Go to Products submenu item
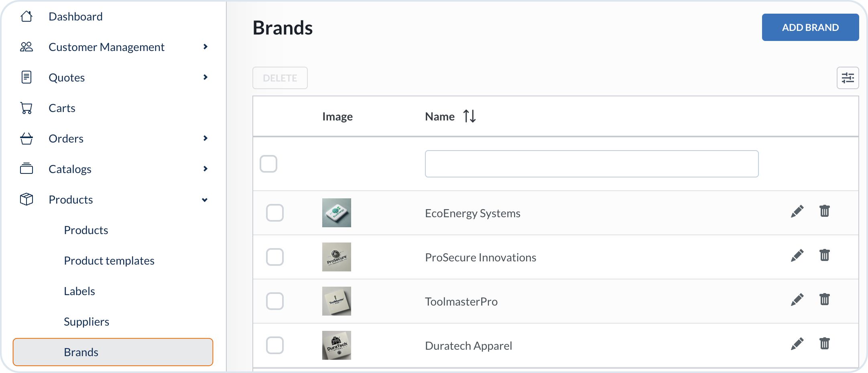 [x=86, y=230]
